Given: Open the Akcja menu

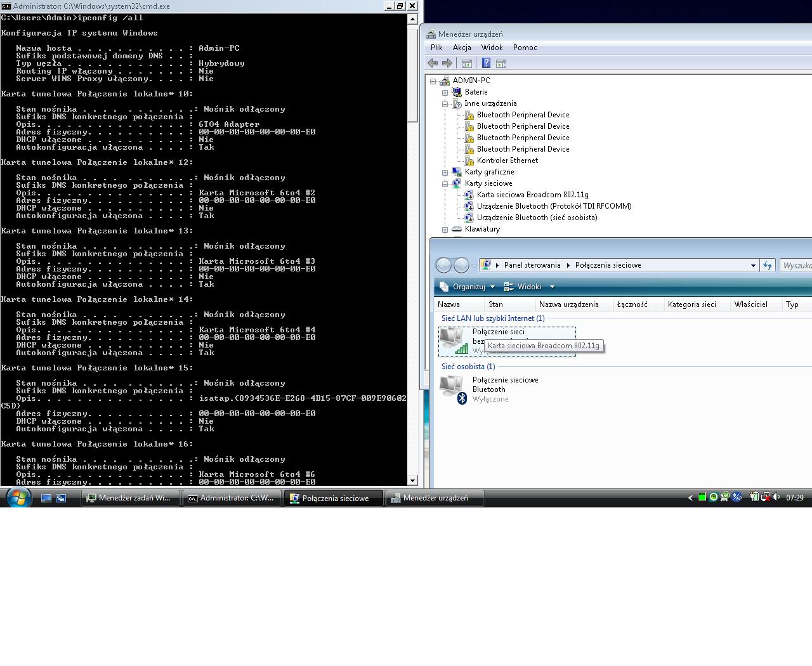Looking at the screenshot, I should (462, 48).
